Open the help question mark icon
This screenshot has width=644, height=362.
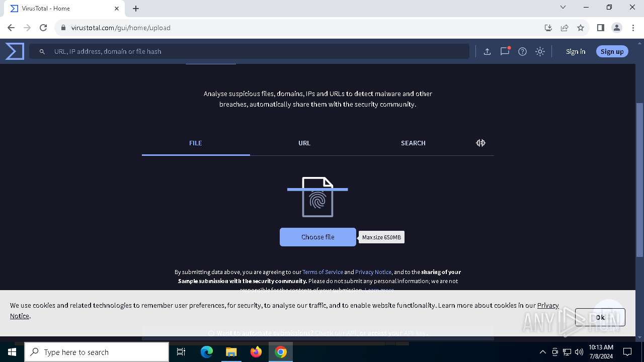coord(522,51)
